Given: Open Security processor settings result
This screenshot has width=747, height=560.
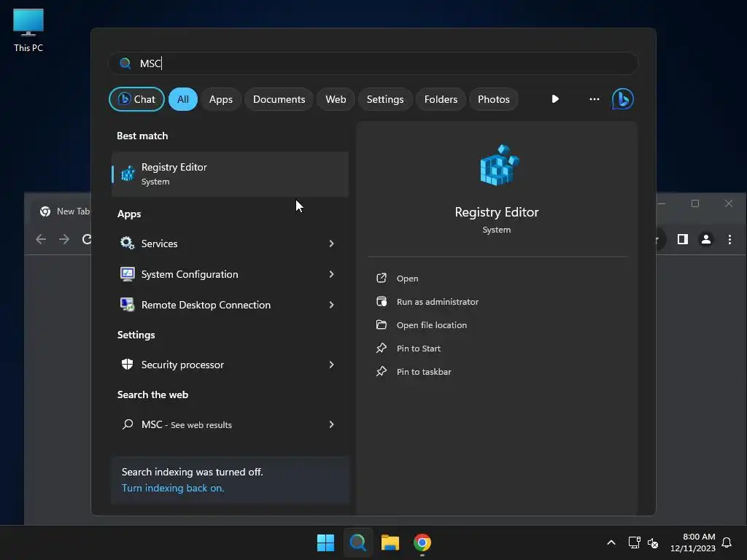Looking at the screenshot, I should (x=230, y=365).
